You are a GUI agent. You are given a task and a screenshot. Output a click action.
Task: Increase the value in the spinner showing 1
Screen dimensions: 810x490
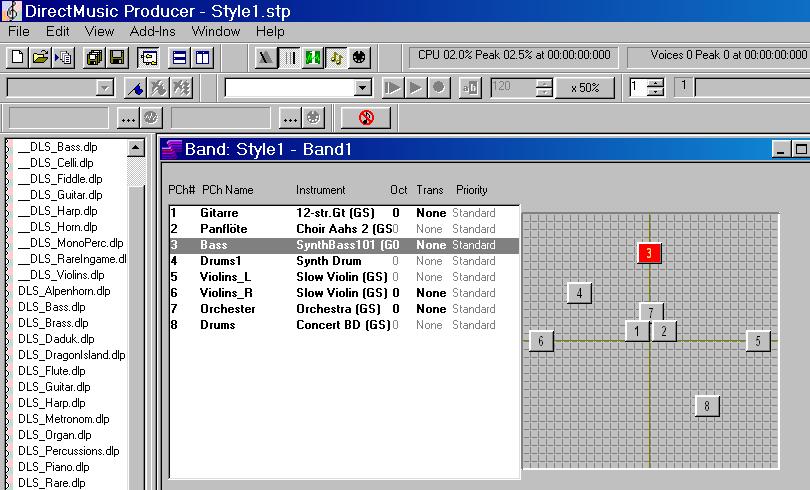pyautogui.click(x=655, y=83)
